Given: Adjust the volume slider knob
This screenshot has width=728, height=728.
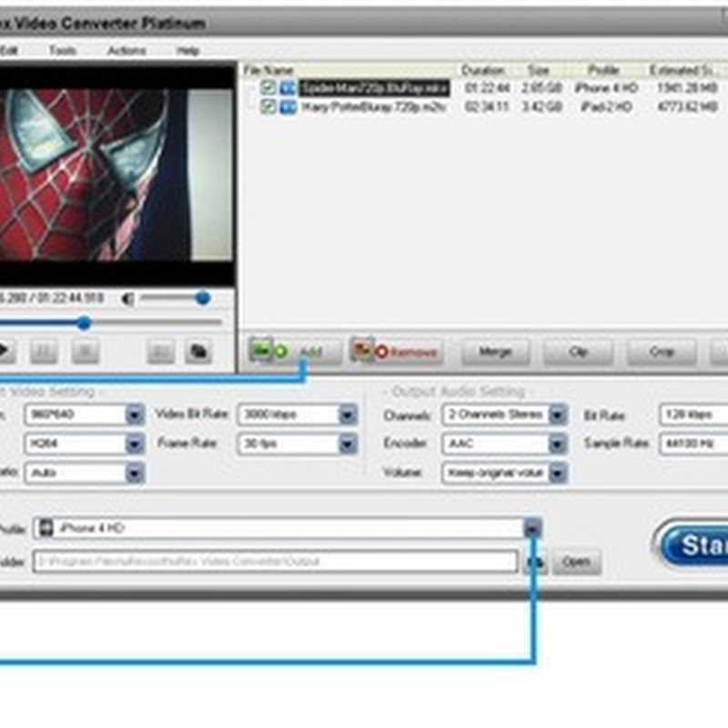Looking at the screenshot, I should click(x=203, y=298).
